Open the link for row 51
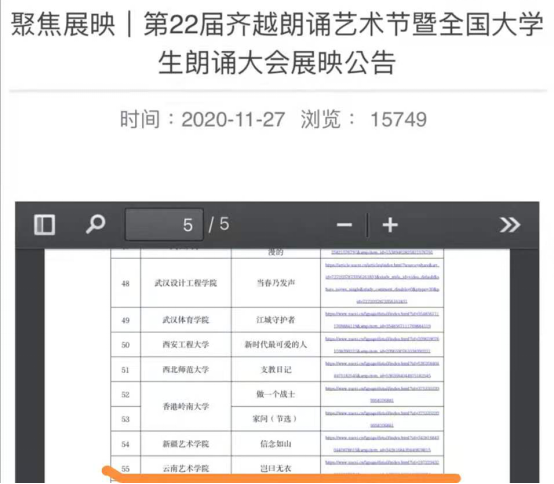The height and width of the screenshot is (484, 554). pyautogui.click(x=382, y=370)
